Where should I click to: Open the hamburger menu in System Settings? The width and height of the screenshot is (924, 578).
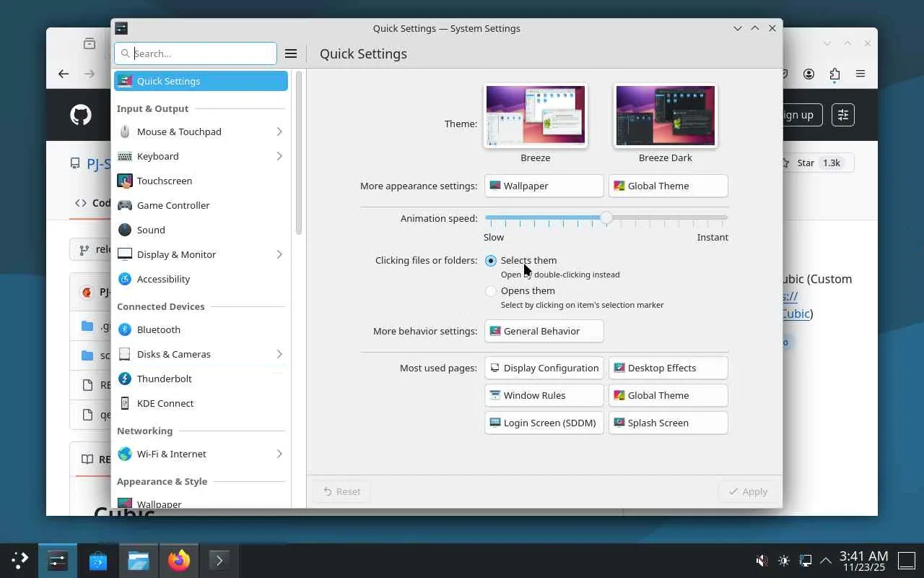pyautogui.click(x=291, y=53)
